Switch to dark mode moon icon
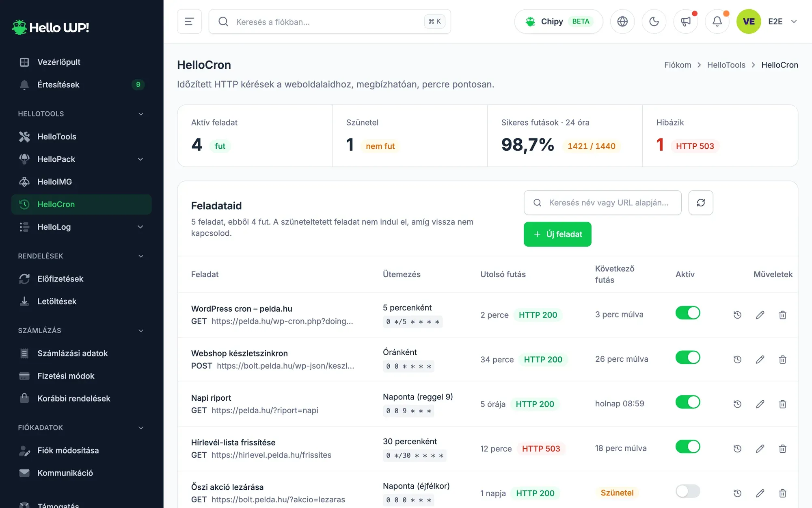 (x=654, y=22)
